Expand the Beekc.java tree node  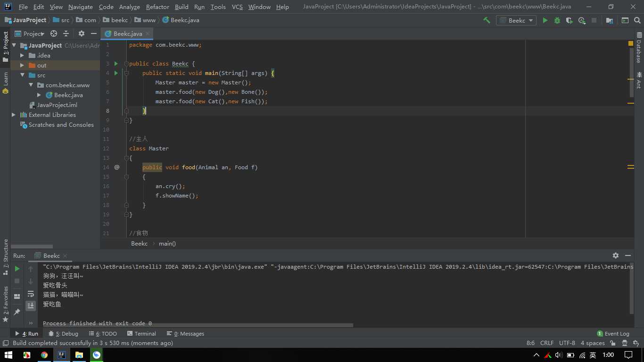click(x=39, y=95)
